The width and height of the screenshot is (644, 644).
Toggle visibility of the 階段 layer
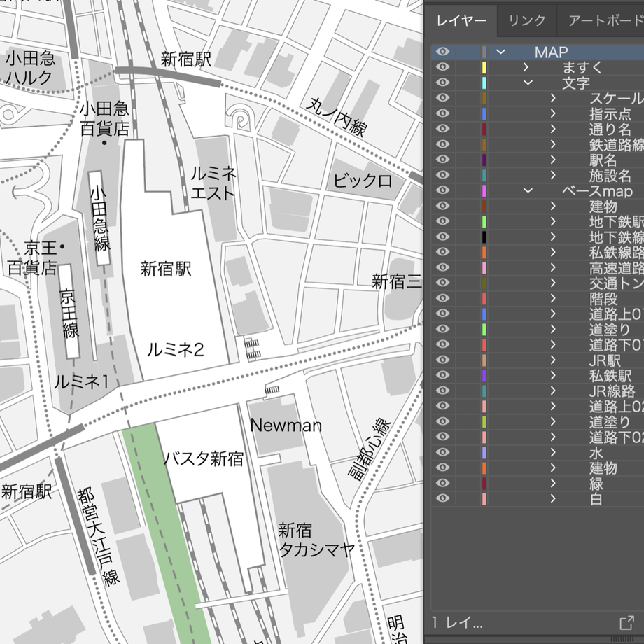[442, 298]
